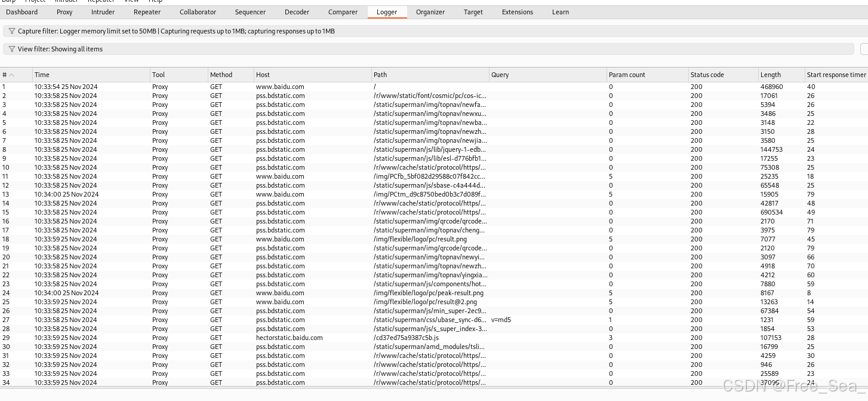Select path /static/superman/js/sbase-c4a444d...
Screen dimensions: 868x401
pyautogui.click(x=430, y=185)
